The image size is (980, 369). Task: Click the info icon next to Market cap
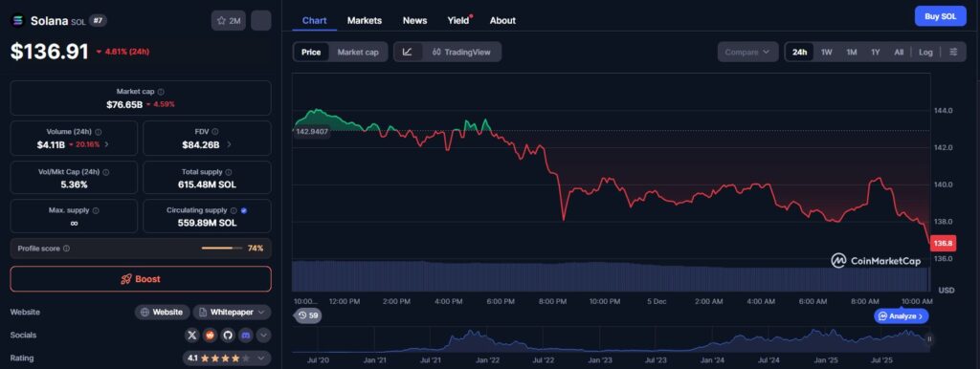point(161,92)
